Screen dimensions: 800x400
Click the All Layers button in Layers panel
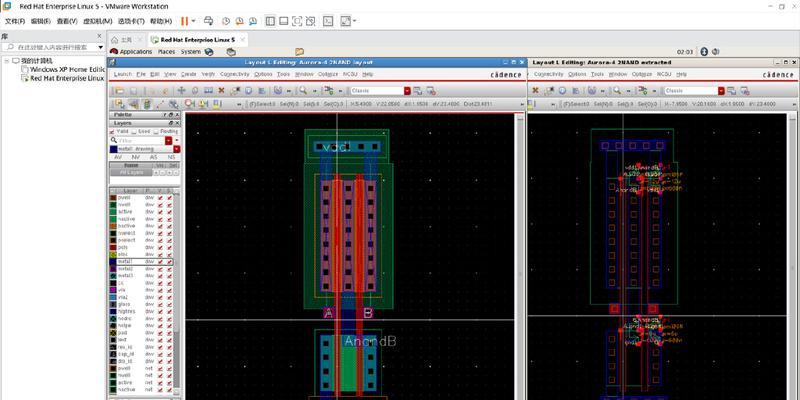pos(131,173)
